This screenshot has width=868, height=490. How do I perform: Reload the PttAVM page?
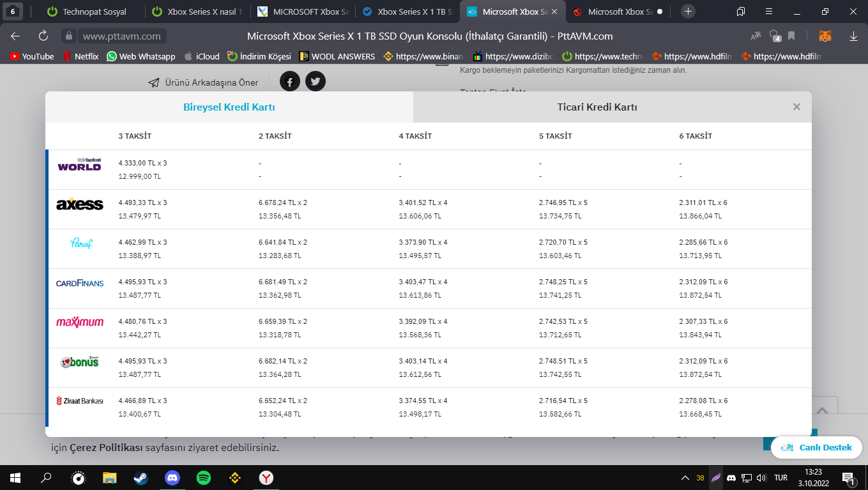click(x=43, y=36)
